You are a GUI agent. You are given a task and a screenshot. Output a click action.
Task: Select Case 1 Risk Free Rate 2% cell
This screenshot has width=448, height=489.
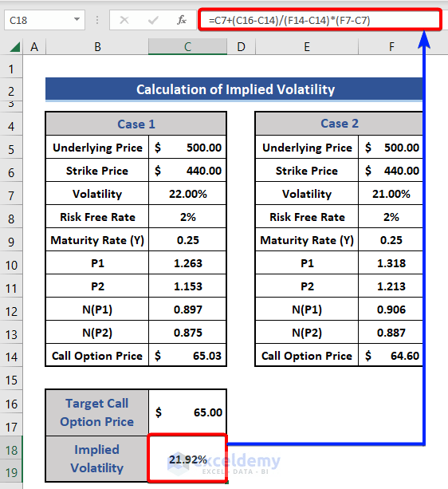(x=187, y=217)
